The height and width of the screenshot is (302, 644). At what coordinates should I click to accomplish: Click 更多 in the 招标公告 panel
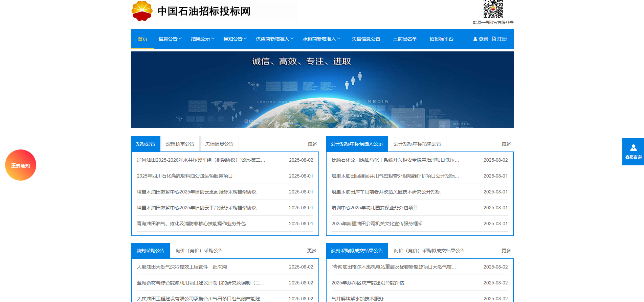pyautogui.click(x=312, y=144)
